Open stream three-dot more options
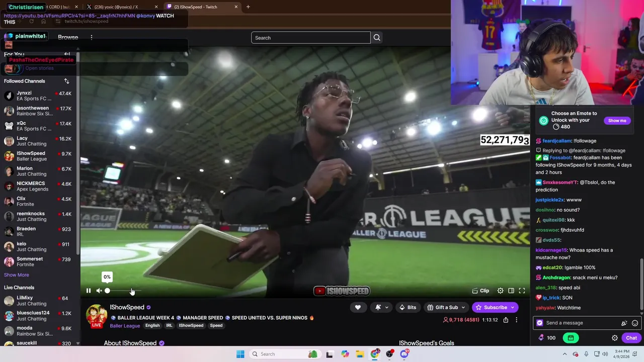 pyautogui.click(x=516, y=320)
